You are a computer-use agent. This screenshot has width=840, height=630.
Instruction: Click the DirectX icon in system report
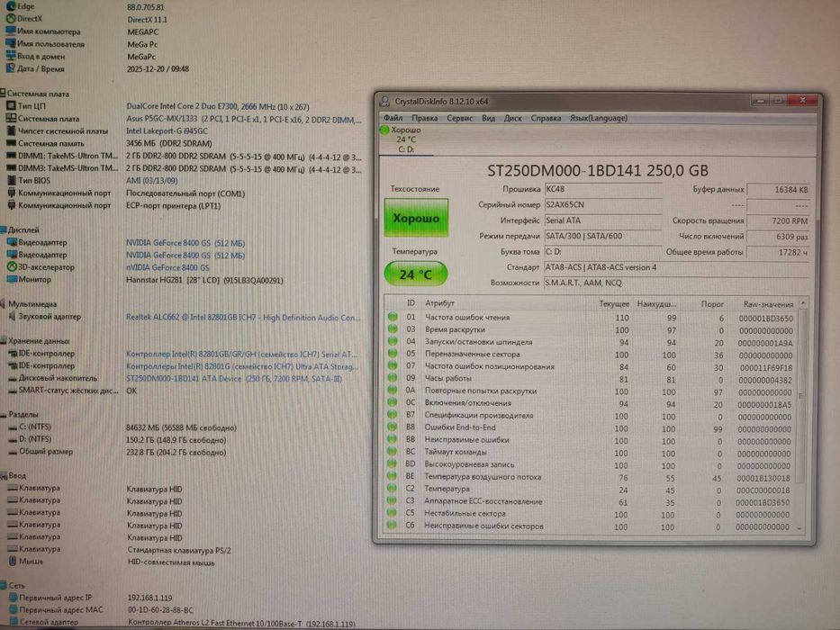pos(11,18)
